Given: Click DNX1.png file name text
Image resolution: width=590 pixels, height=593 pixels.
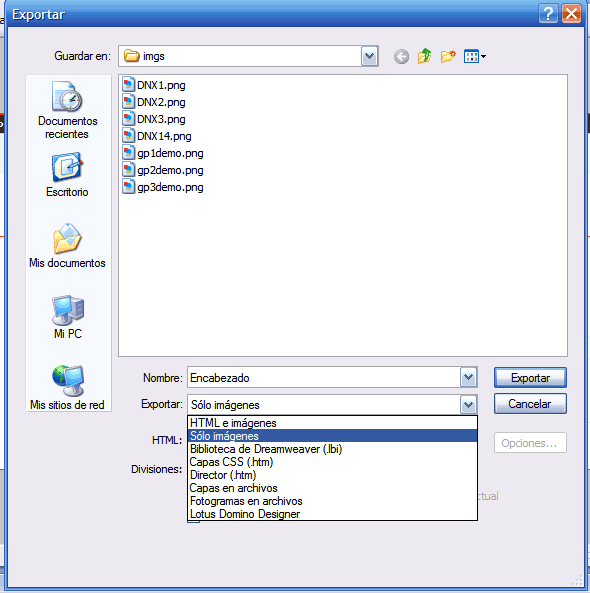Looking at the screenshot, I should 161,85.
